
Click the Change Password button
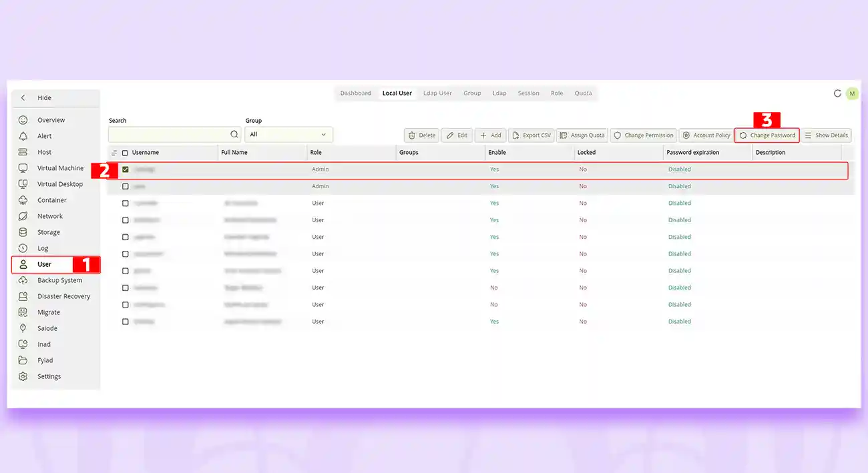click(767, 135)
